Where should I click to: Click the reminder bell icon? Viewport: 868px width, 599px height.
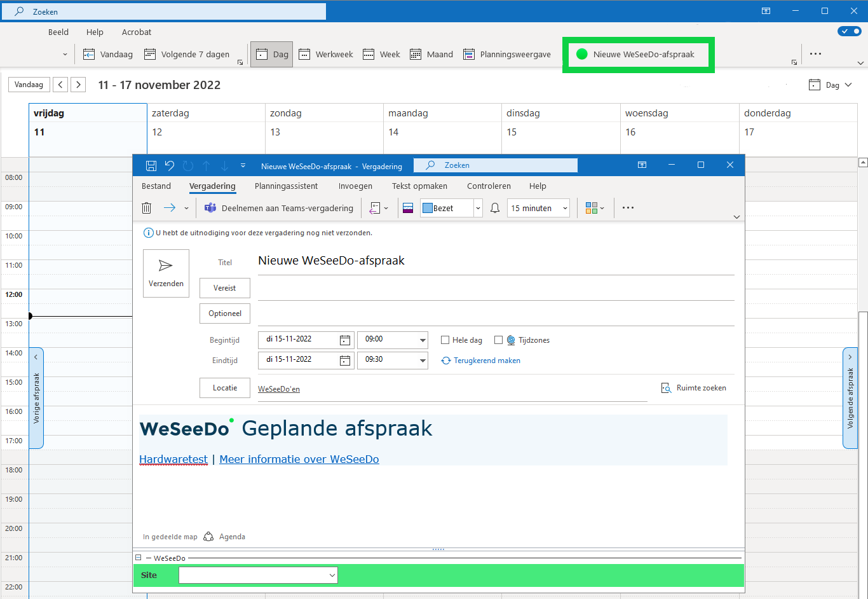[495, 208]
